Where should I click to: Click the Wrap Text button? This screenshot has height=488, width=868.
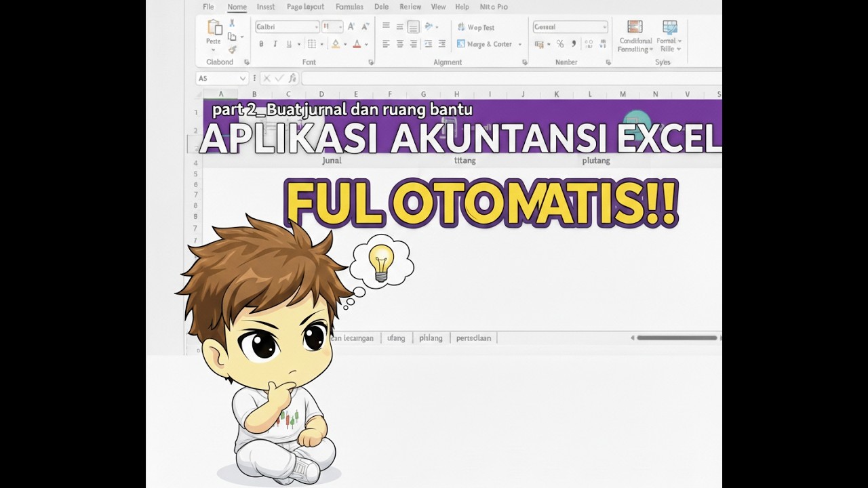pos(476,27)
